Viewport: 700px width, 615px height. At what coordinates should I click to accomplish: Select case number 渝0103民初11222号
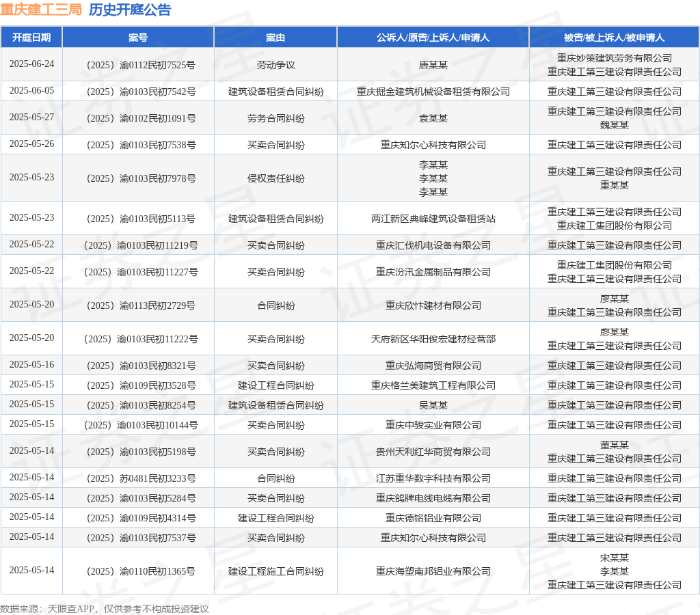point(141,339)
